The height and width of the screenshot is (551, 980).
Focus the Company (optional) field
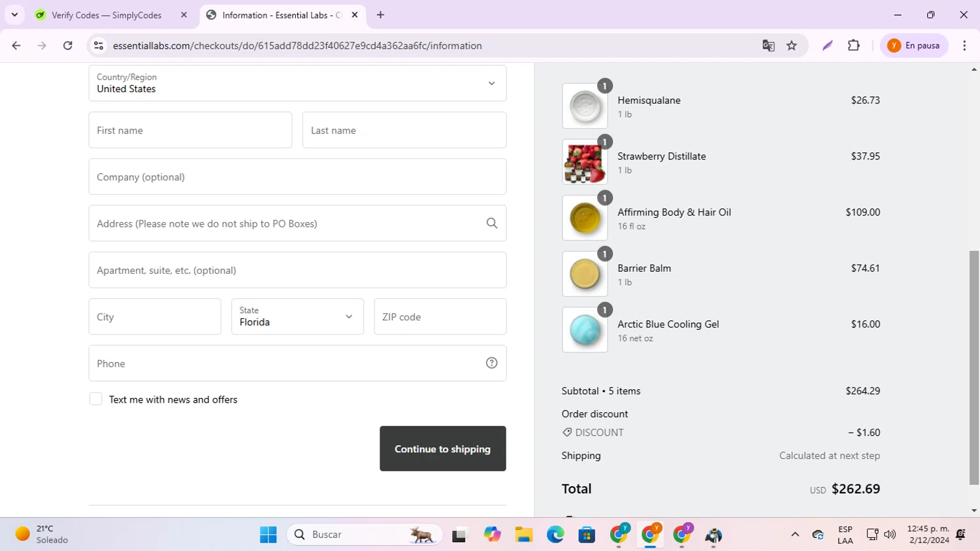coord(297,176)
